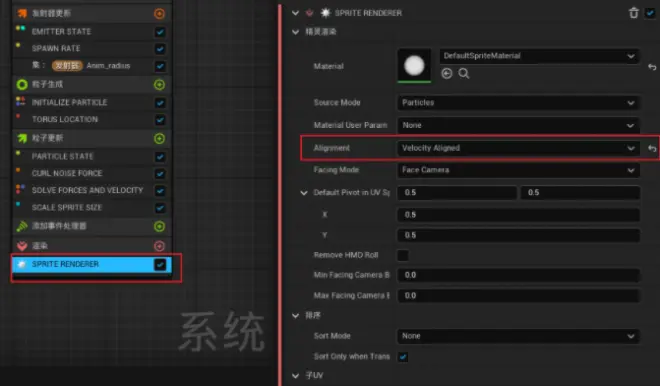This screenshot has height=386, width=660.
Task: Click the 发射器更新 orange section icon
Action: (21, 13)
